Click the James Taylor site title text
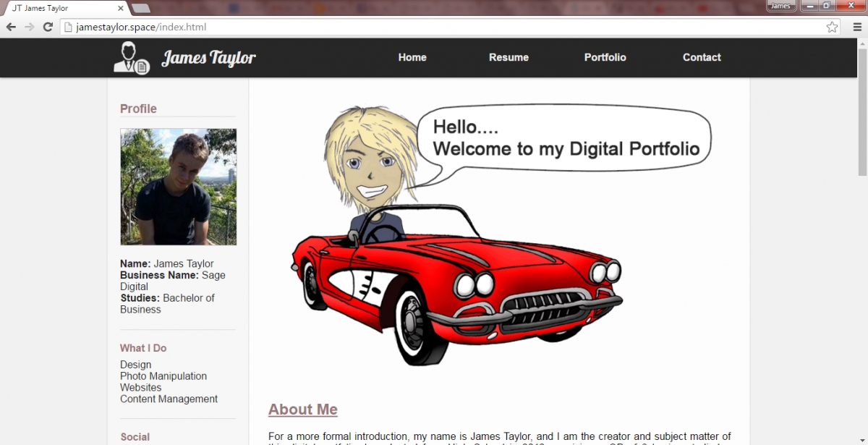This screenshot has height=445, width=868. coord(208,58)
